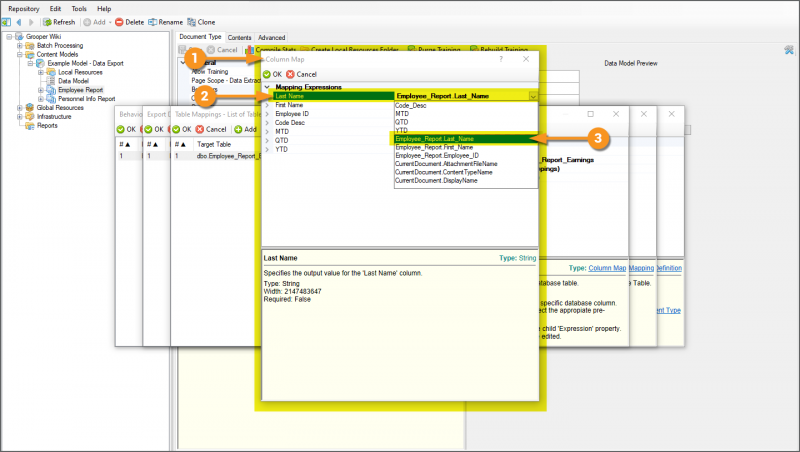Select the Personnel Info Report icon
This screenshot has height=452, width=800.
click(51, 99)
